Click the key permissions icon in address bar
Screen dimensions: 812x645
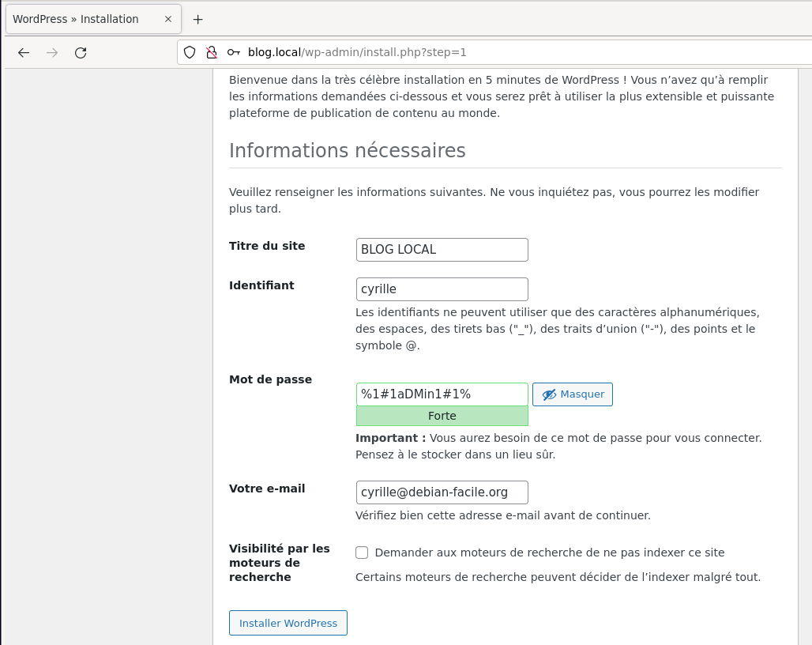coord(233,53)
